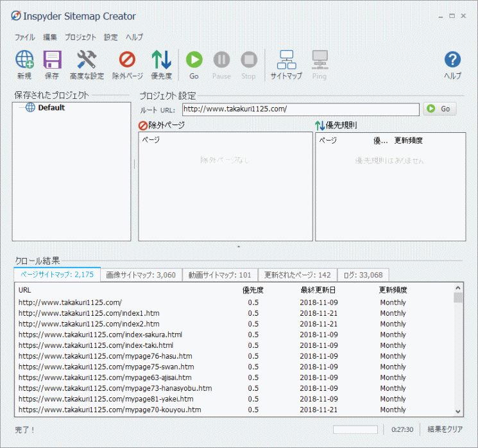
Task: Click scroll down arrow in results list
Action: (x=458, y=411)
